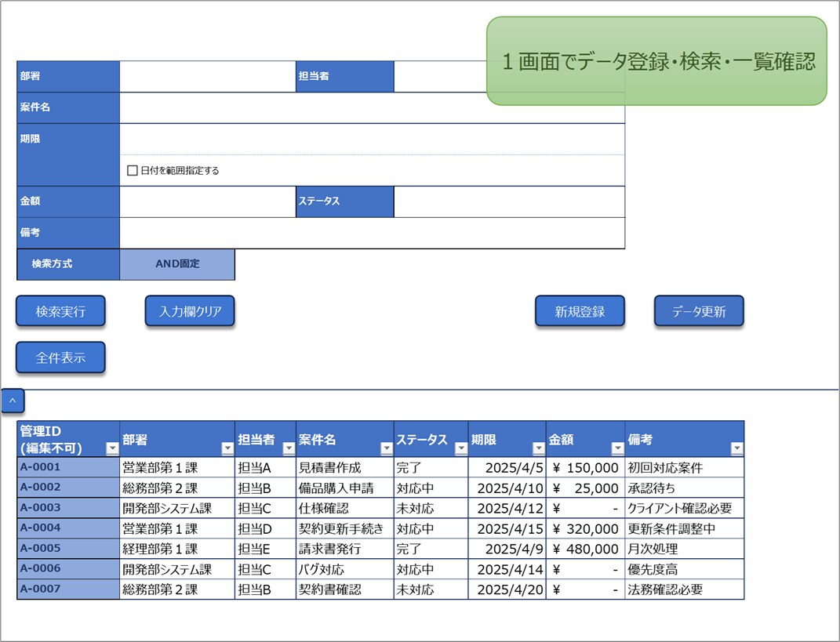Click the 検索実行 button
Screen dimensions: 840x642
pos(60,311)
